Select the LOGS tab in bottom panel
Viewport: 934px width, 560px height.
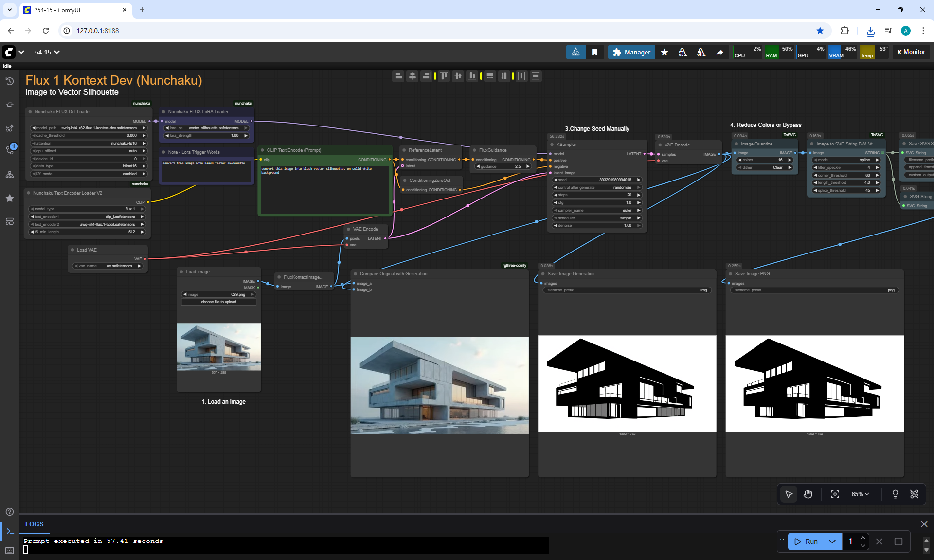(x=34, y=524)
